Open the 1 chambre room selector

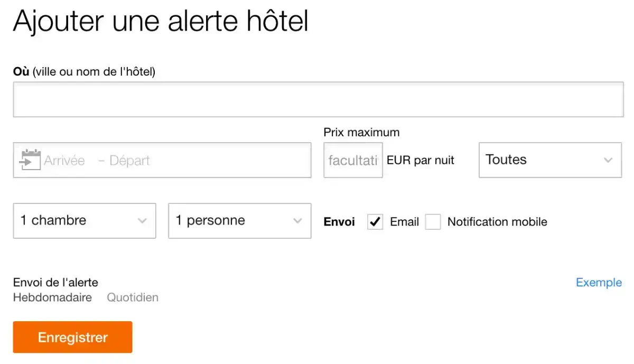(84, 221)
